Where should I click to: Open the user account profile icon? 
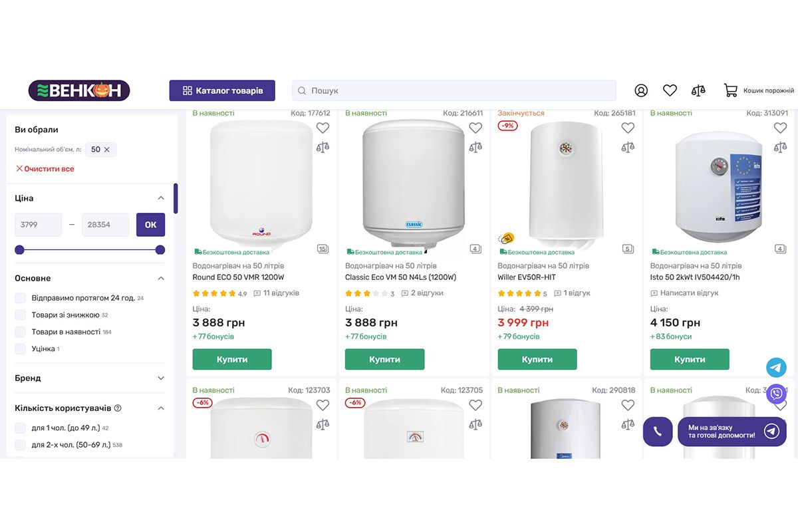(641, 90)
